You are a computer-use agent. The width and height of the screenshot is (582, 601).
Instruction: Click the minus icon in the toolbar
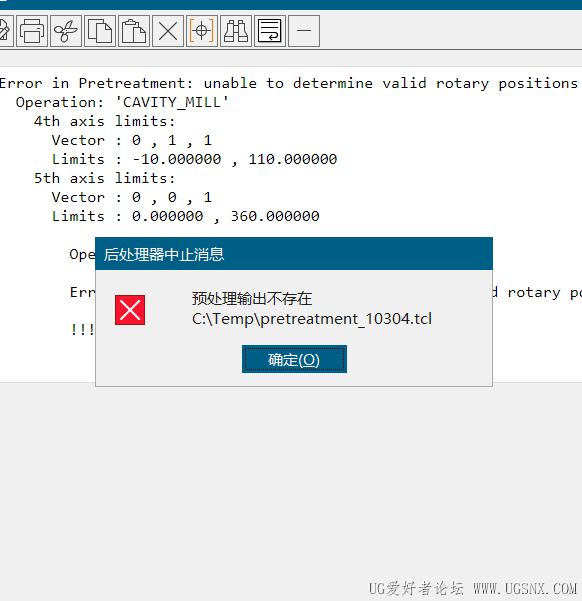(304, 31)
